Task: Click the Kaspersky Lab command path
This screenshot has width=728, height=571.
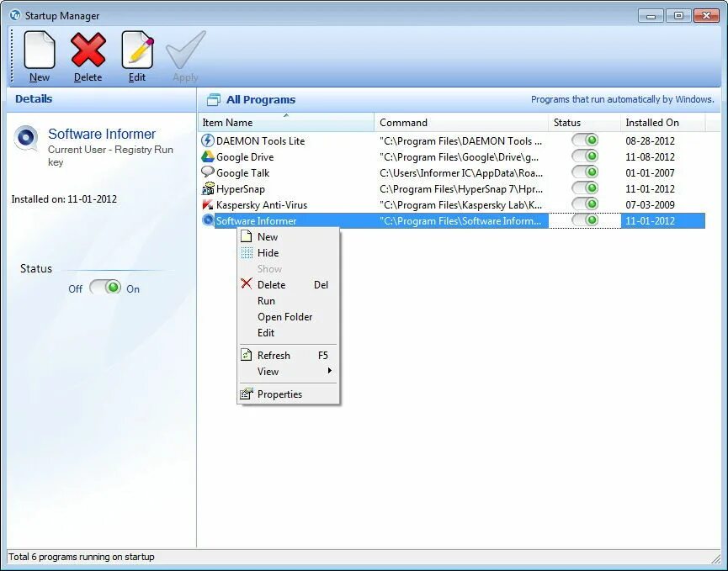Action: tap(460, 205)
